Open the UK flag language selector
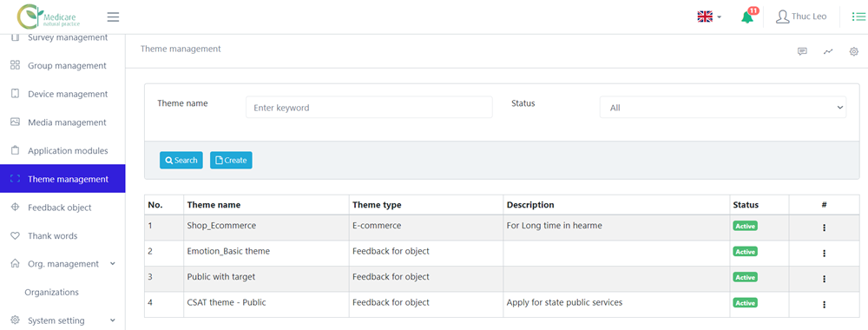This screenshot has width=868, height=330. 709,16
